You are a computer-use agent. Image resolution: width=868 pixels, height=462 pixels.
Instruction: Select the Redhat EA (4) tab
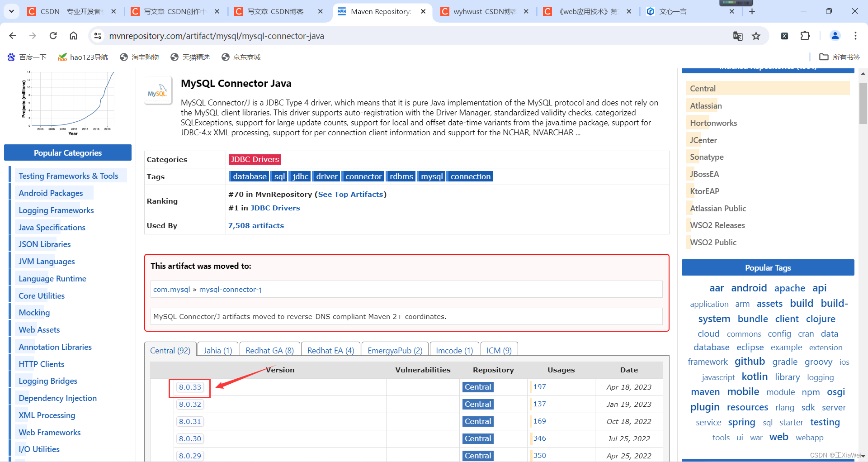330,350
